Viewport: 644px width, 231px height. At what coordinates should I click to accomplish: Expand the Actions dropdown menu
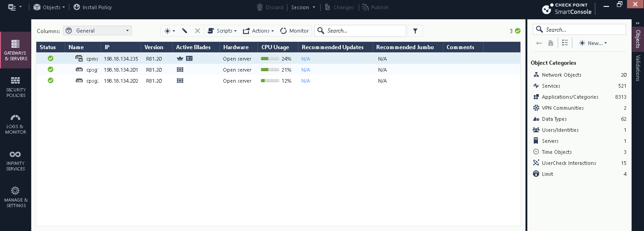[x=259, y=31]
